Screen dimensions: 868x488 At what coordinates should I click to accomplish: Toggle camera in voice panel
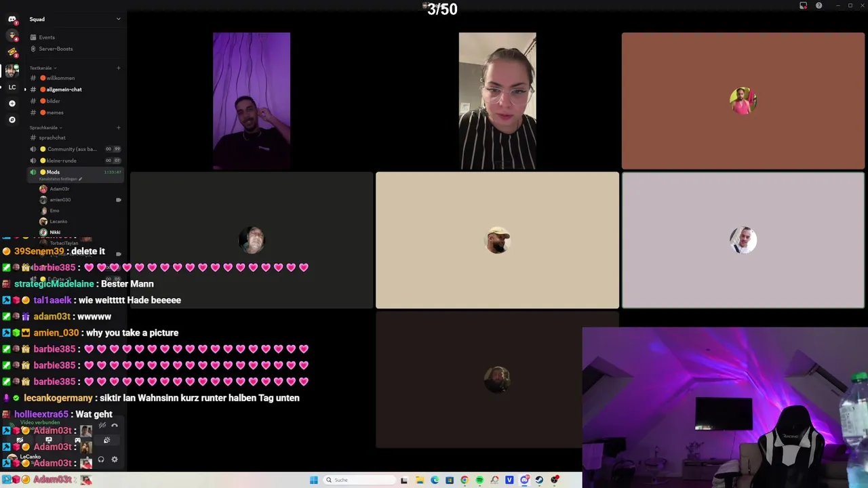tap(20, 440)
